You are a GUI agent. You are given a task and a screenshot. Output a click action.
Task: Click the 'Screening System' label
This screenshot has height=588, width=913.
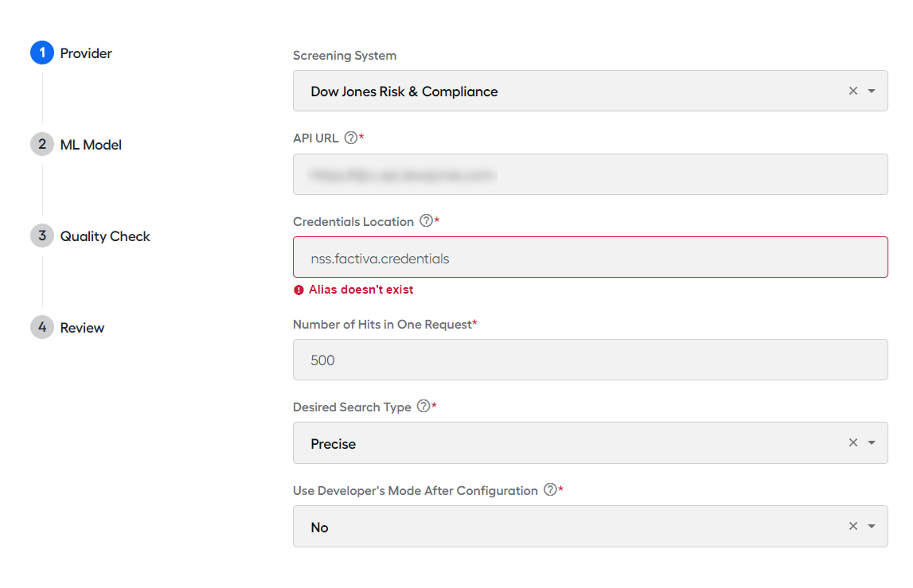345,56
